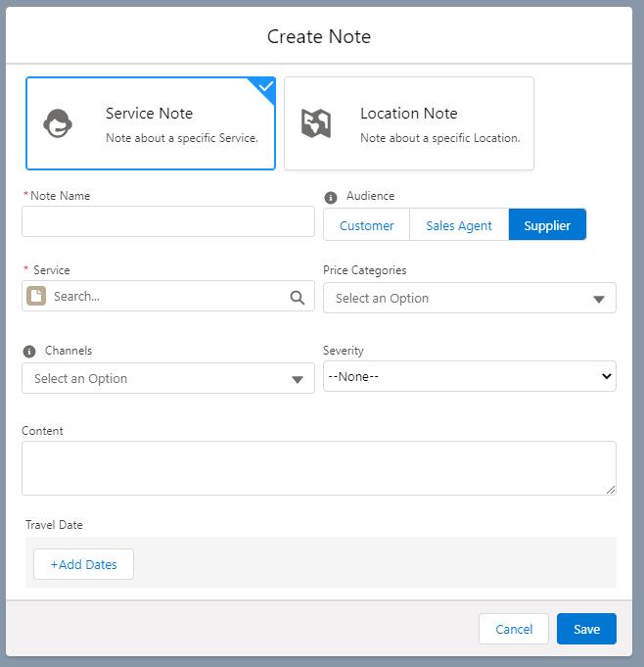This screenshot has width=644, height=667.
Task: Set audience to Sales Agent
Action: (459, 225)
